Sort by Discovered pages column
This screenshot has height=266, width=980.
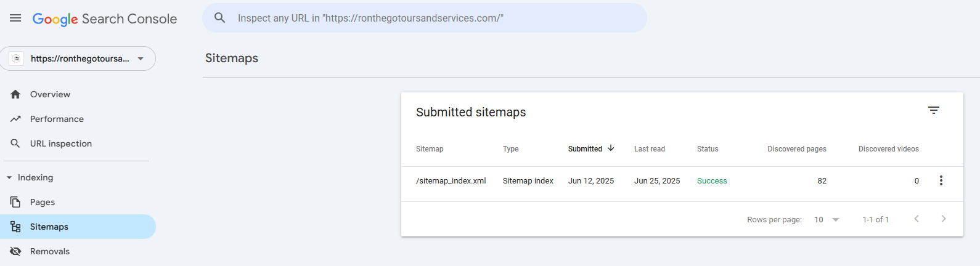pyautogui.click(x=797, y=149)
